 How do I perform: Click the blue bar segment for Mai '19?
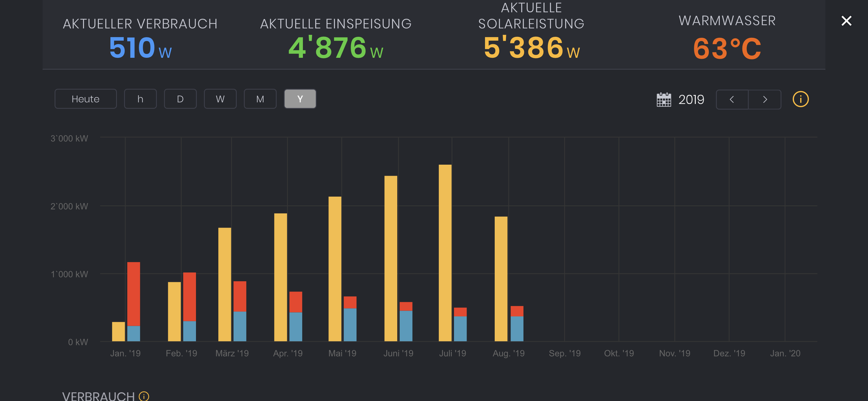350,325
